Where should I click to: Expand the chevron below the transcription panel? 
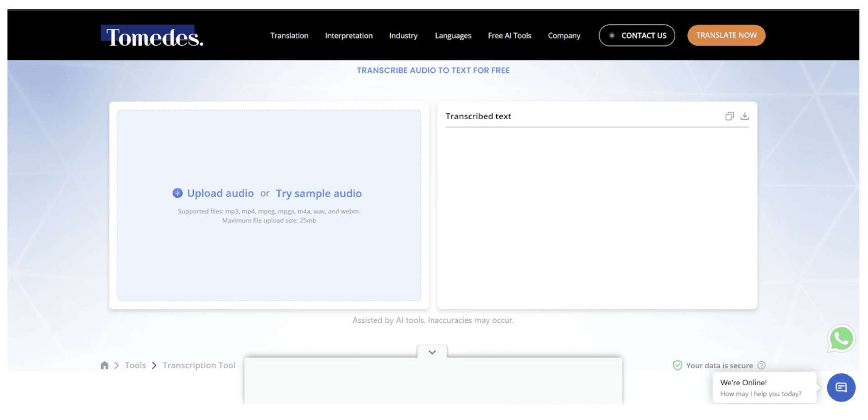(x=432, y=352)
